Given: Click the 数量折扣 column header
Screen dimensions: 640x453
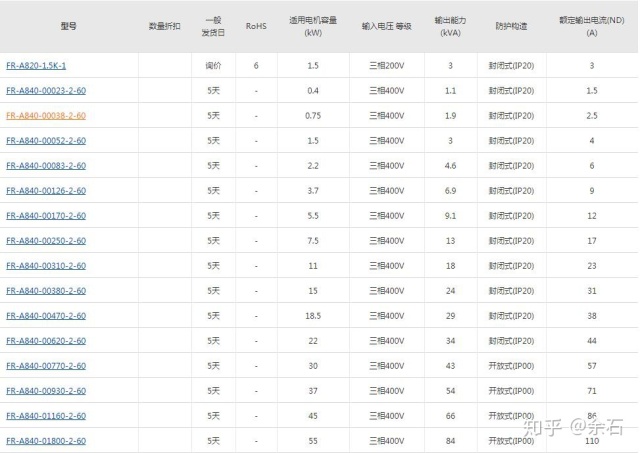Looking at the screenshot, I should (164, 26).
